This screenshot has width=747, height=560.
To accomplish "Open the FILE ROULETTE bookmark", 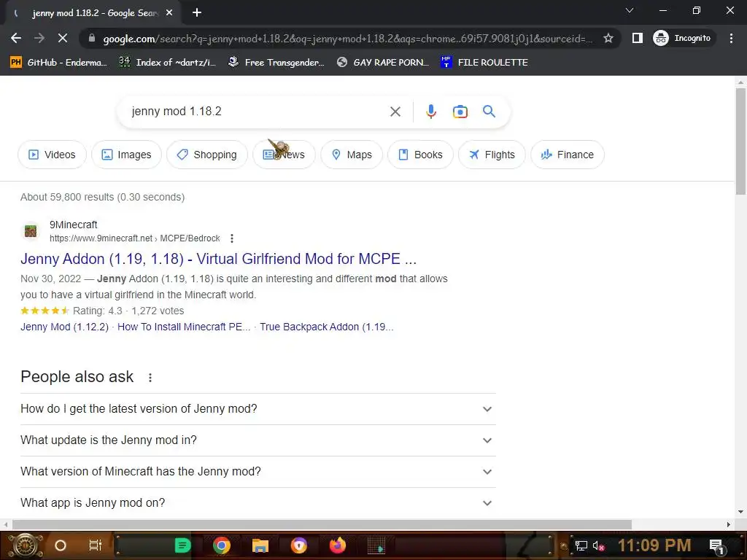I will coord(484,63).
